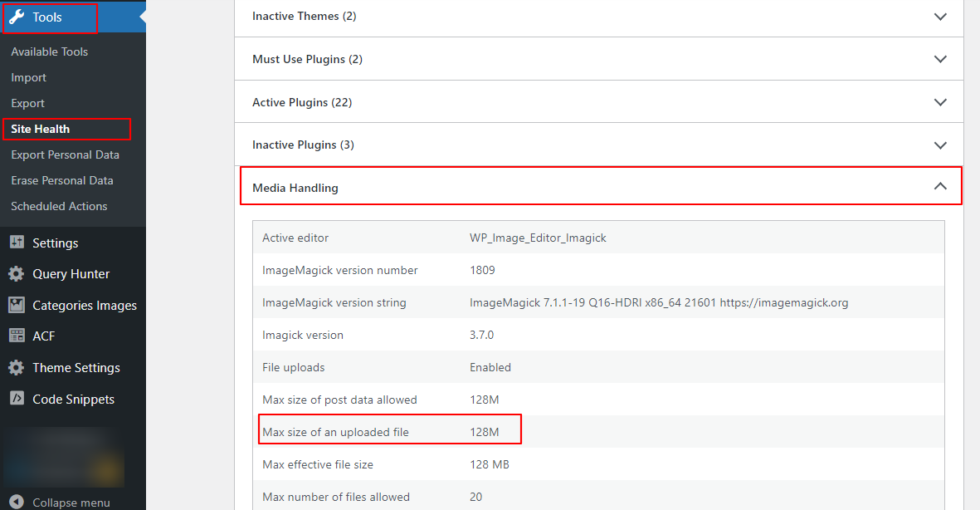
Task: Click the Collapse menu arrow icon
Action: (x=17, y=502)
